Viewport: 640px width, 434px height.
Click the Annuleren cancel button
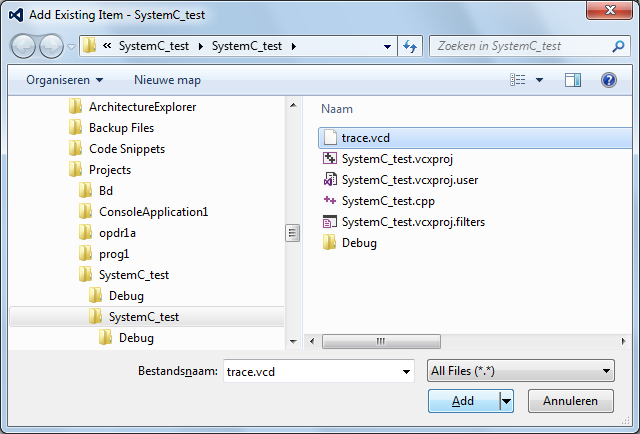coord(570,401)
